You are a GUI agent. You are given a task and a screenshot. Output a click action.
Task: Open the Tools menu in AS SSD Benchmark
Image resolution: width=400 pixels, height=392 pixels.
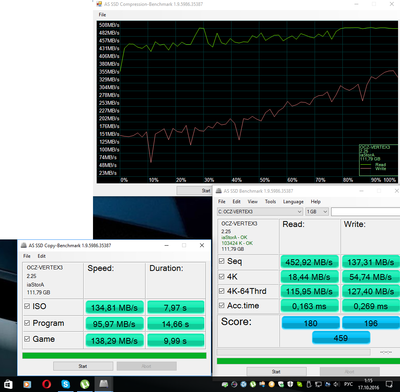tap(270, 202)
